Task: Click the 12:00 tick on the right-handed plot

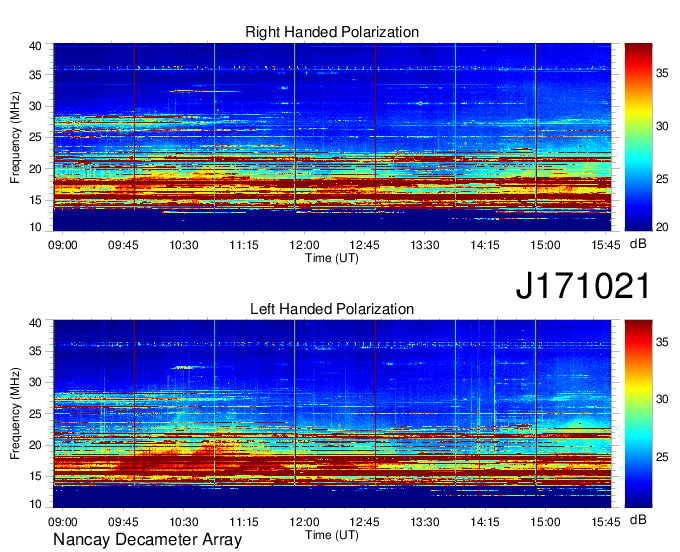Action: [x=304, y=245]
